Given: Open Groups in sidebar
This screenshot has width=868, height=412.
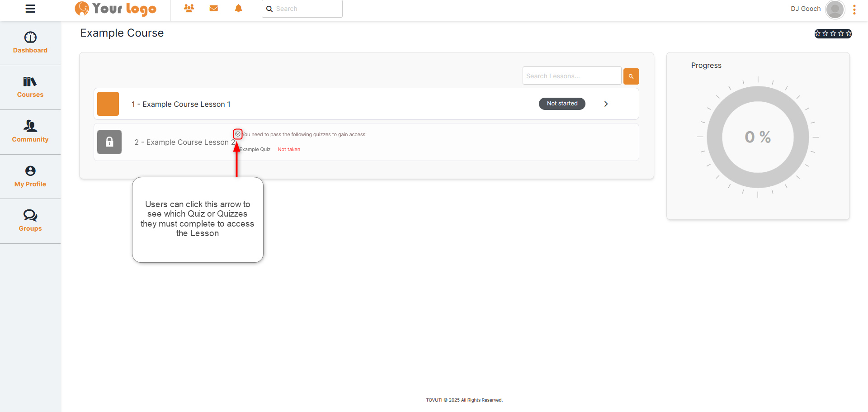Looking at the screenshot, I should point(30,221).
